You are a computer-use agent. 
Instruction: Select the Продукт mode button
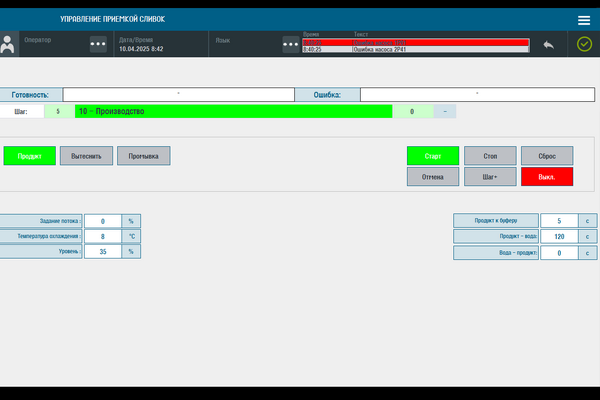tap(29, 156)
